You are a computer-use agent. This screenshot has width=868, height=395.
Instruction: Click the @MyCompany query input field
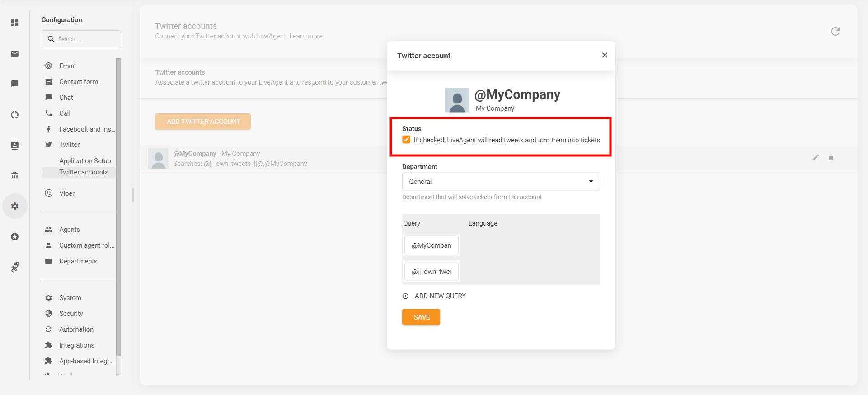(431, 245)
